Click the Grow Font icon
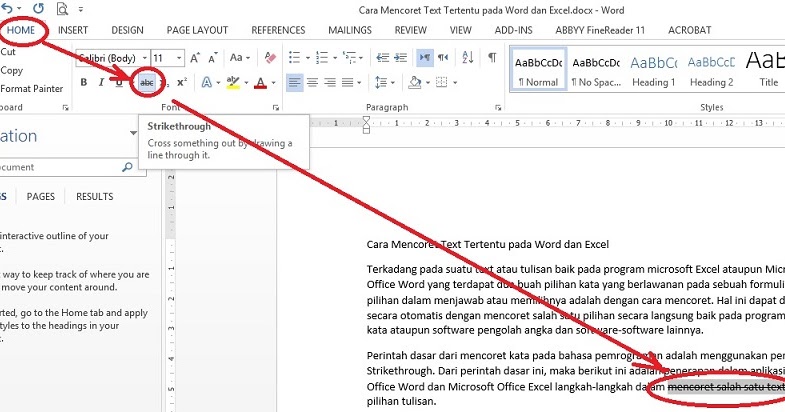The height and width of the screenshot is (412, 785). (x=195, y=58)
